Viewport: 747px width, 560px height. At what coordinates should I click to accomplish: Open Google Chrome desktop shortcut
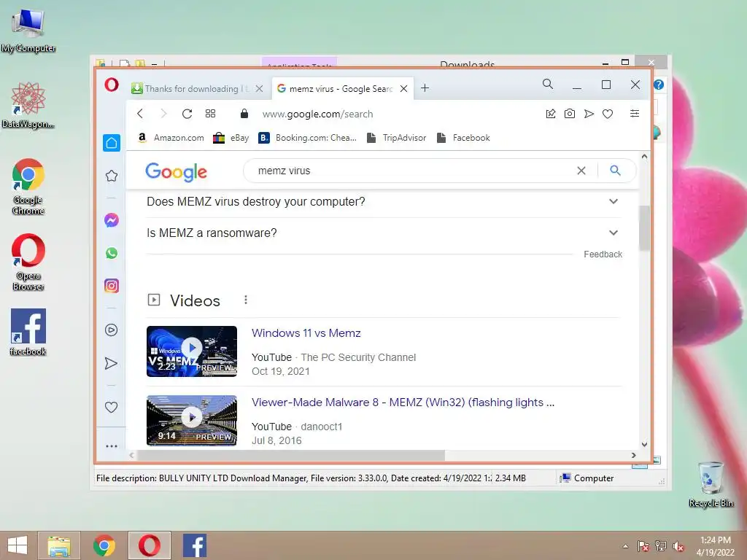28,186
